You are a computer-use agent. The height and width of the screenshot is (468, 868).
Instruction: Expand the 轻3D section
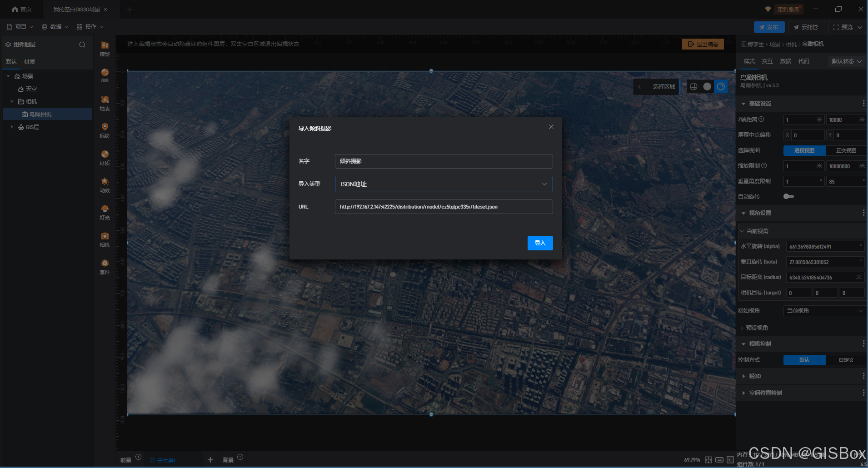(x=743, y=376)
